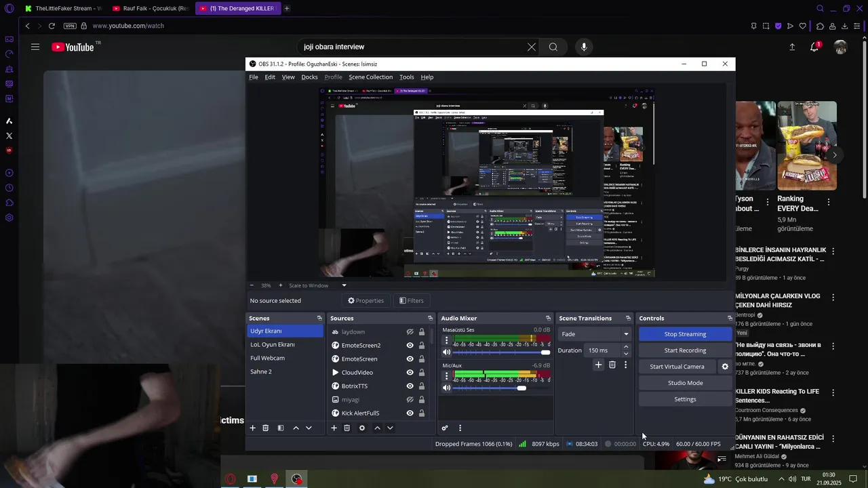This screenshot has width=868, height=488.
Task: Increase the transition Duration value
Action: coord(626,347)
